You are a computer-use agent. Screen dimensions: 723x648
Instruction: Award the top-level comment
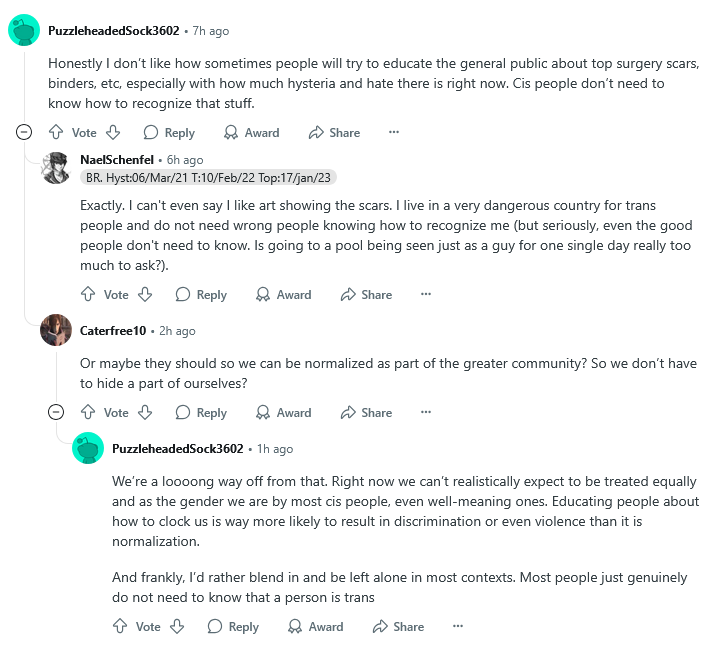(251, 132)
